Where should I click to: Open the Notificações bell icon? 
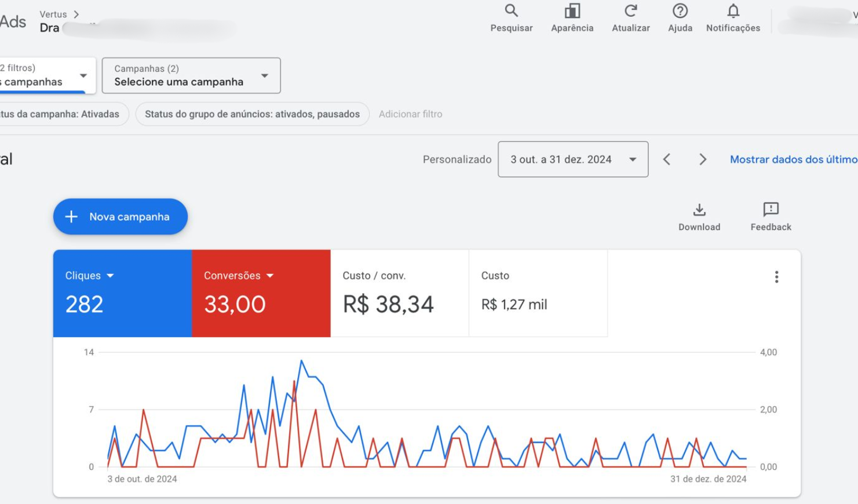[733, 11]
